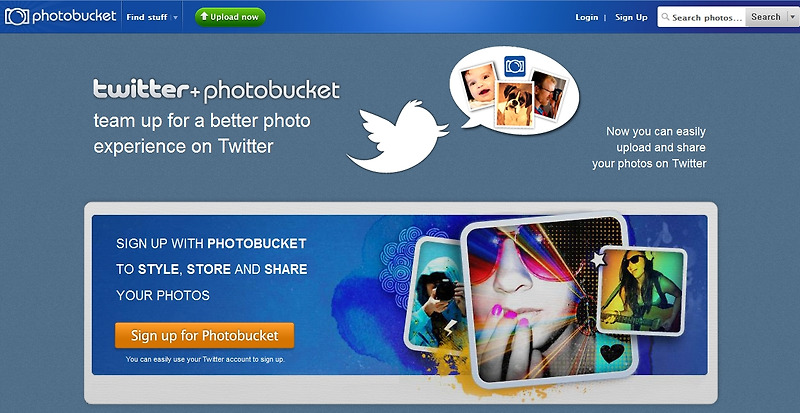
Task: Click the Sign Up link
Action: click(x=631, y=17)
